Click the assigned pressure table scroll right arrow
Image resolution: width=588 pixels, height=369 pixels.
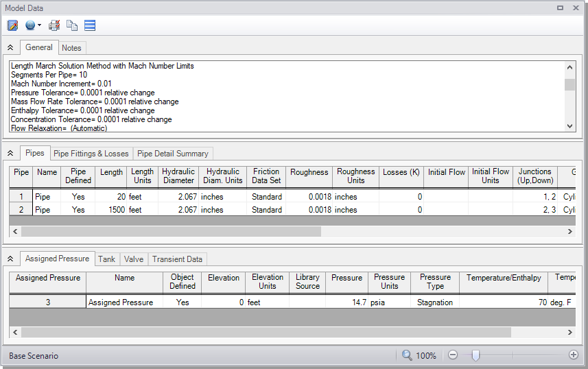pyautogui.click(x=570, y=332)
